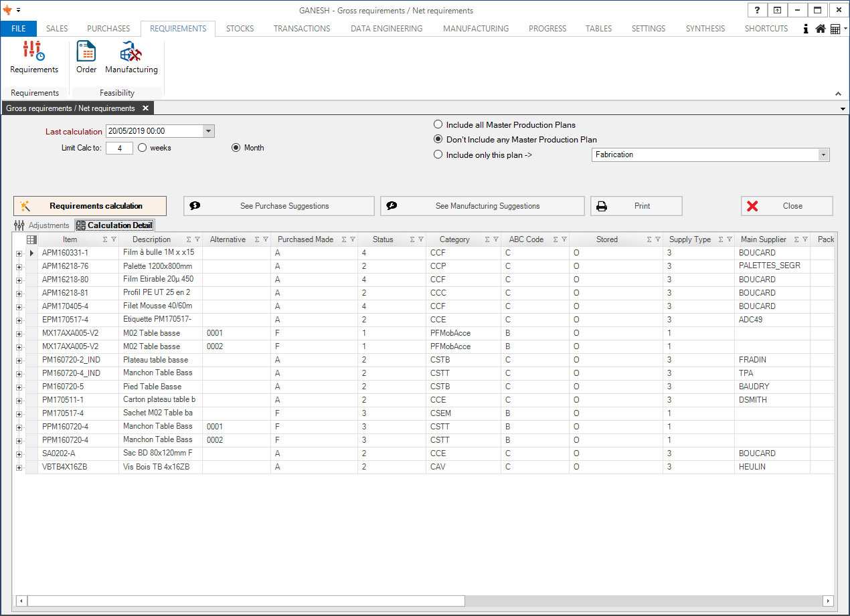The height and width of the screenshot is (616, 850).
Task: Select Include only this plan option
Action: point(438,155)
